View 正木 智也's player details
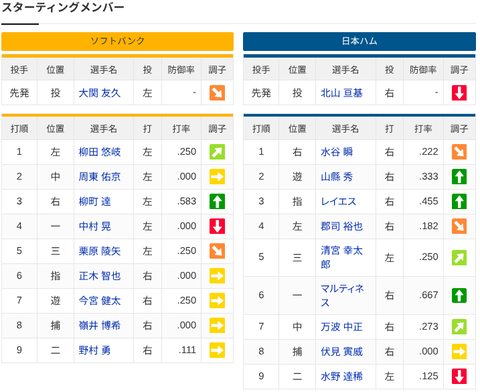 pyautogui.click(x=99, y=276)
